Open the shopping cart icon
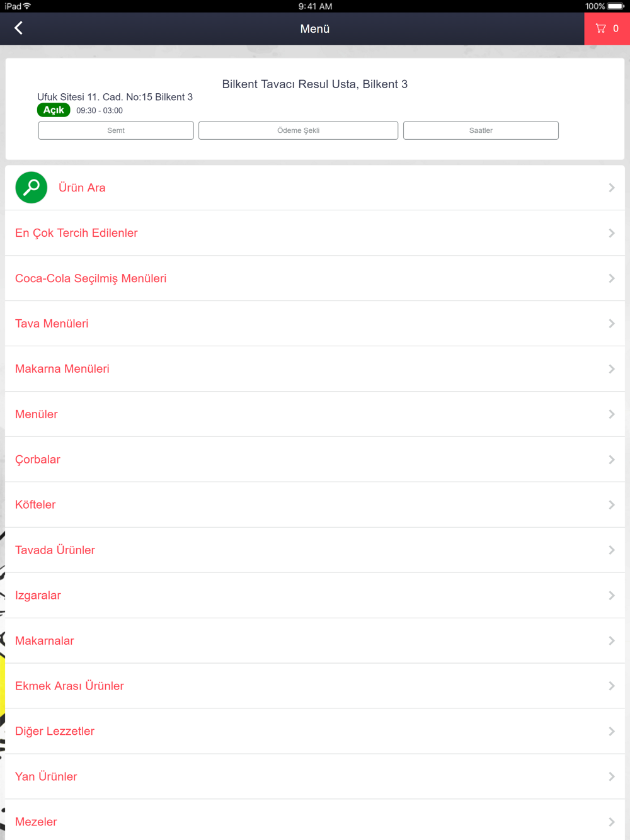 pyautogui.click(x=600, y=28)
